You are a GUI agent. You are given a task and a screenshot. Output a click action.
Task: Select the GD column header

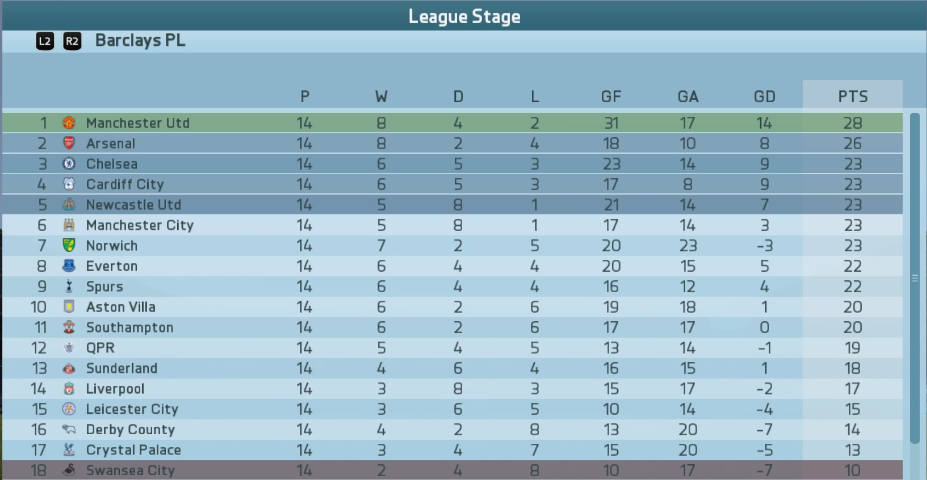tap(764, 96)
